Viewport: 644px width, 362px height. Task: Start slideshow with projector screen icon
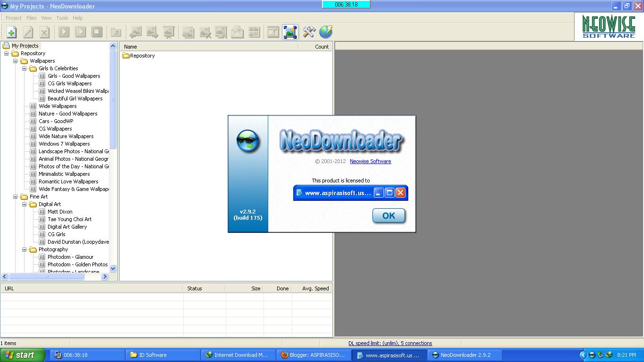[168, 32]
